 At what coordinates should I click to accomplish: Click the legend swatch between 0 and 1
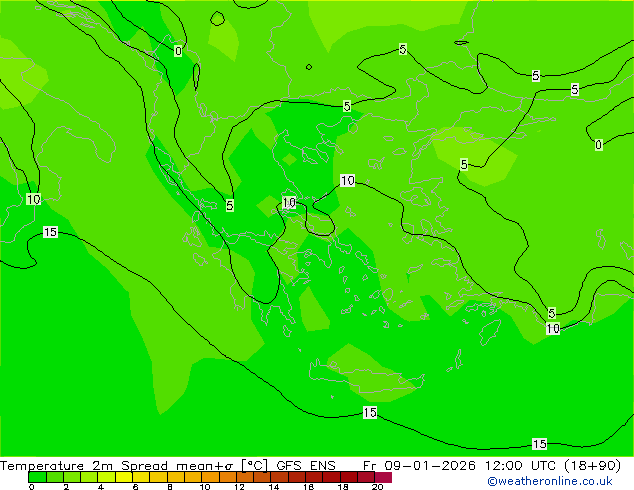click(37, 477)
